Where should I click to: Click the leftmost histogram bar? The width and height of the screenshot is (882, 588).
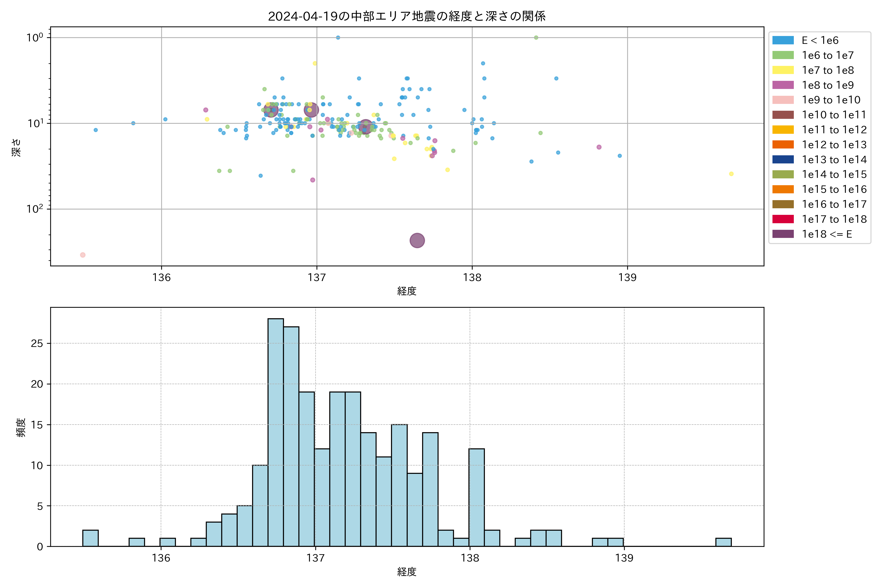(90, 538)
